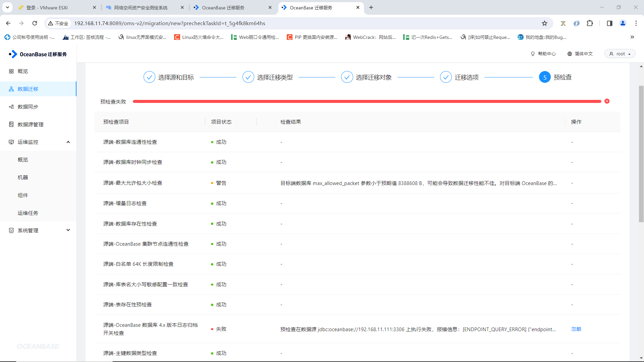Image resolution: width=644 pixels, height=362 pixels.
Task: Select row 源端-增量日志检查
Action: coord(357,203)
